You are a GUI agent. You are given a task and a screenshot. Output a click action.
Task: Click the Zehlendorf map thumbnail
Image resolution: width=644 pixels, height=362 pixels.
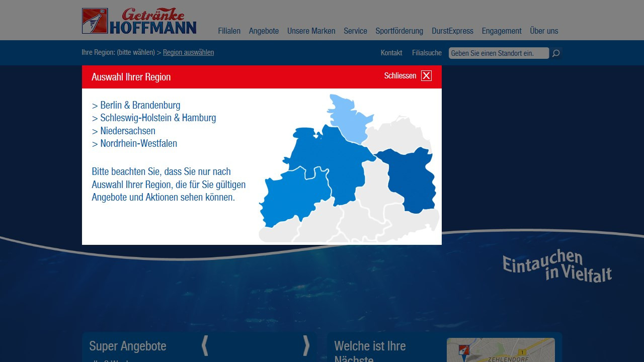[x=501, y=350]
